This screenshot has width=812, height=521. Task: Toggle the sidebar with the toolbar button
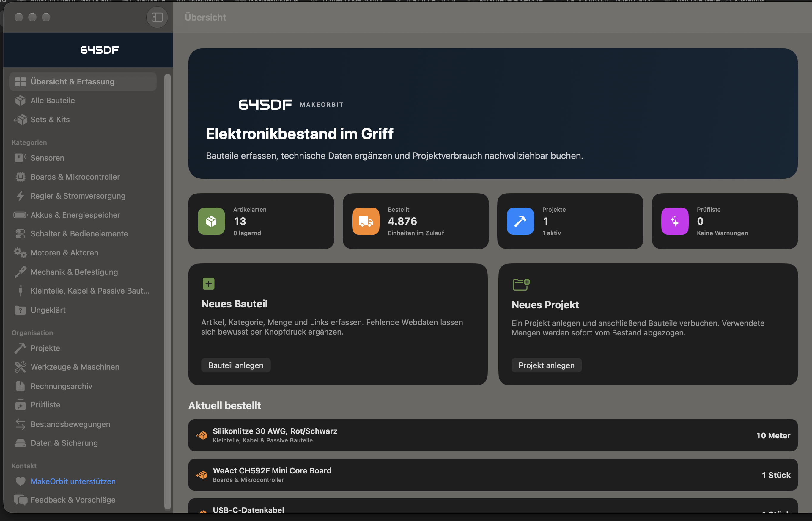(157, 17)
